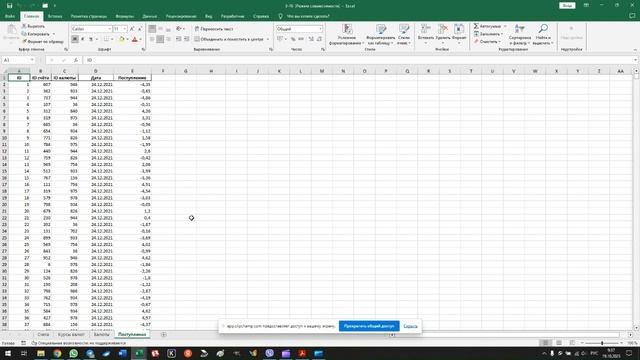This screenshot has width=640, height=360.
Task: Switch to Insert (Вставка) ribbon tab
Action: 55,16
